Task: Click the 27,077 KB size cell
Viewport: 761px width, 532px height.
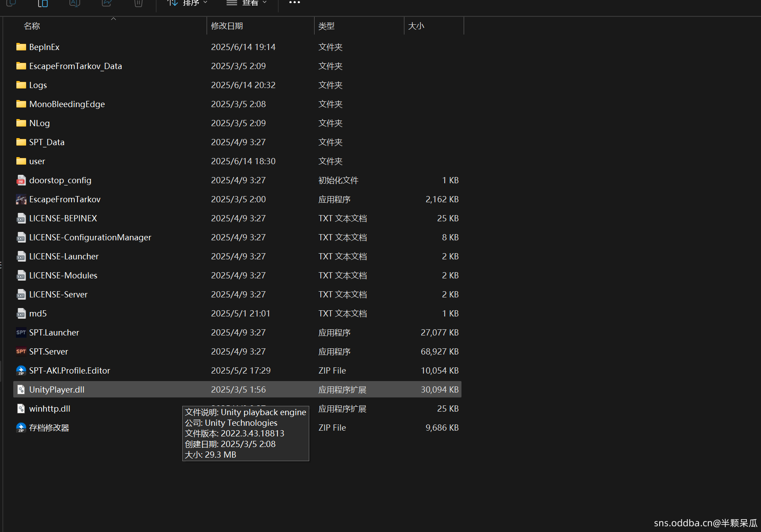Action: pyautogui.click(x=440, y=332)
